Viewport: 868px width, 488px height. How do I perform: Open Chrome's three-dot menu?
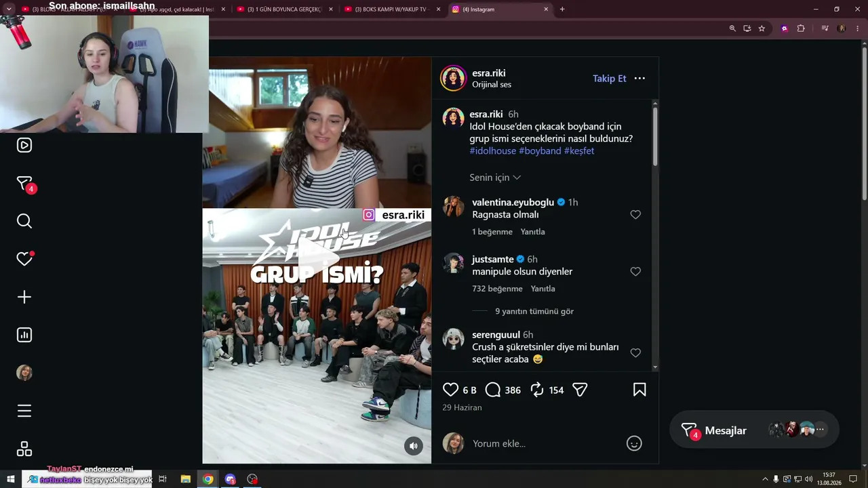click(858, 28)
